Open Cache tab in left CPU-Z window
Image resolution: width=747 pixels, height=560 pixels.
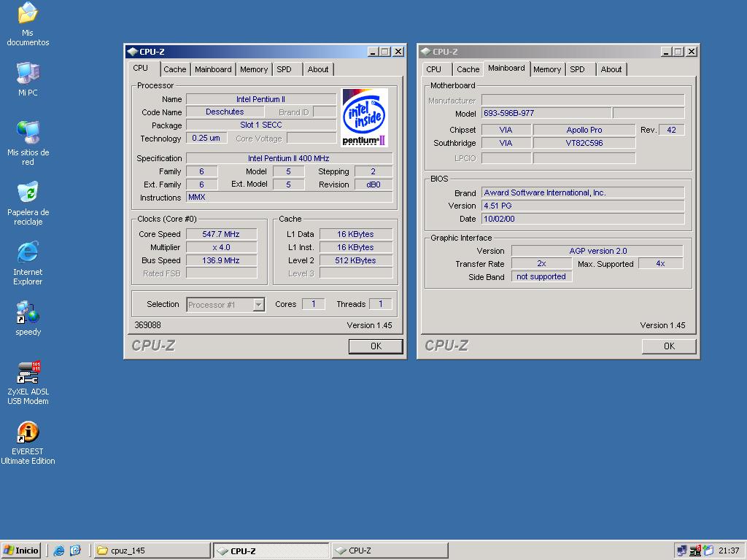click(x=175, y=69)
